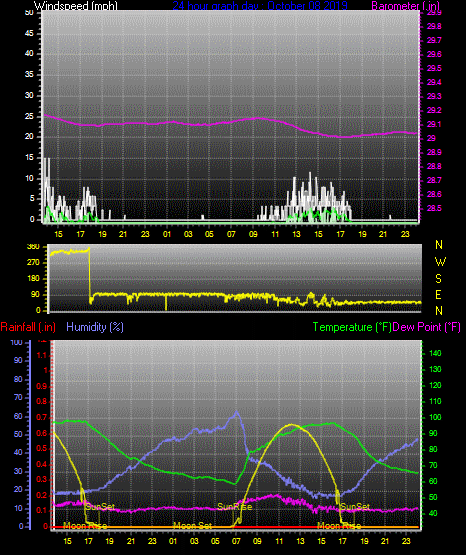Image resolution: width=466 pixels, height=555 pixels.
Task: Click 180 on the wind direction scale
Action: tap(33, 279)
